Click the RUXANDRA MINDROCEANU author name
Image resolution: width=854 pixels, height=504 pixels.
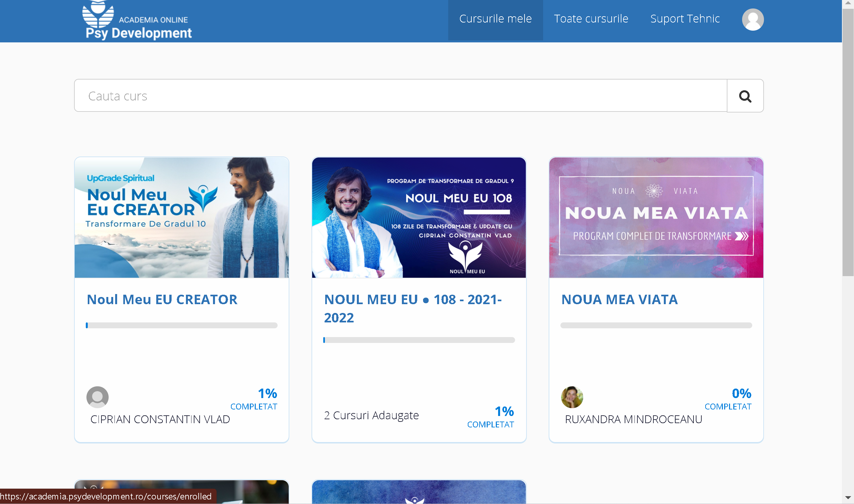[x=633, y=419]
